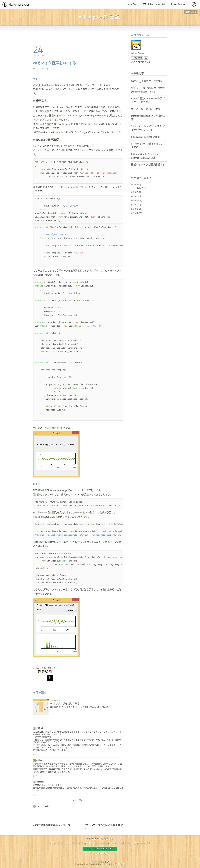Open related article DPマッチングを試してみる

[65, 704]
